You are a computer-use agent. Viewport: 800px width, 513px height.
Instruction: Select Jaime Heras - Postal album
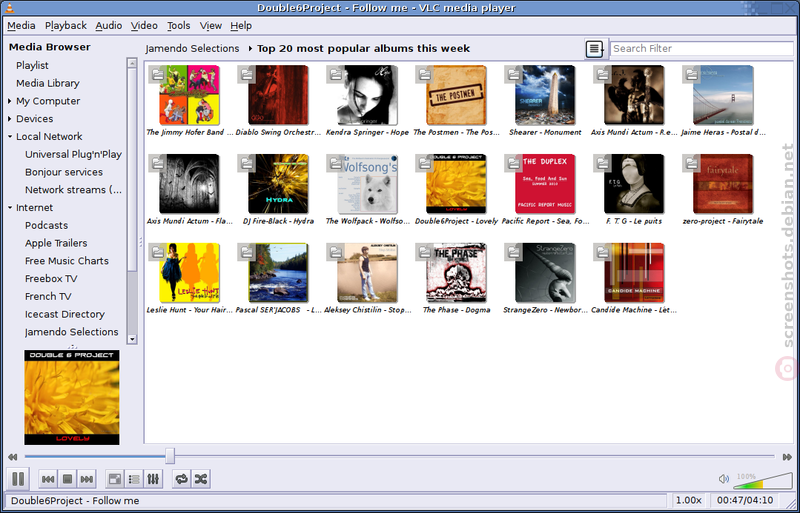[x=723, y=101]
